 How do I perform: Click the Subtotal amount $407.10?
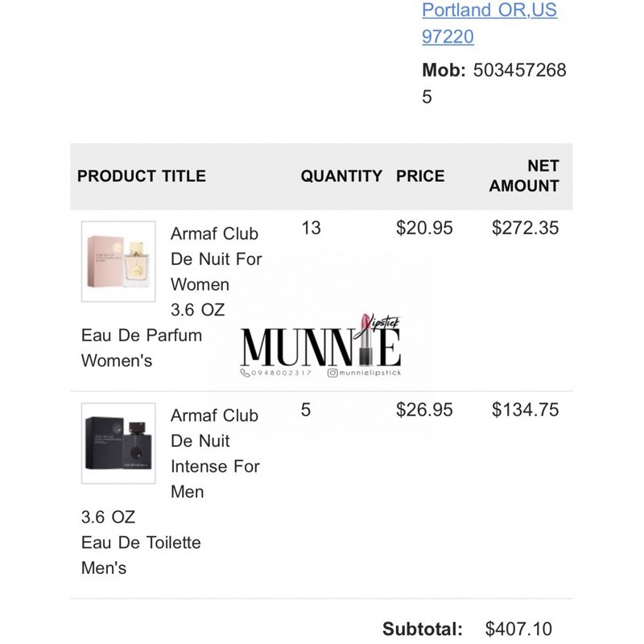519,630
